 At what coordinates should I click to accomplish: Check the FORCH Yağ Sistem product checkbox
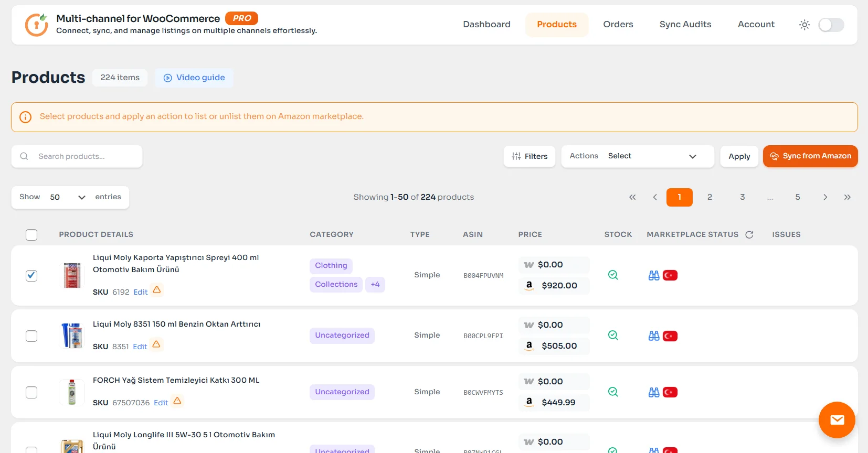pos(31,393)
